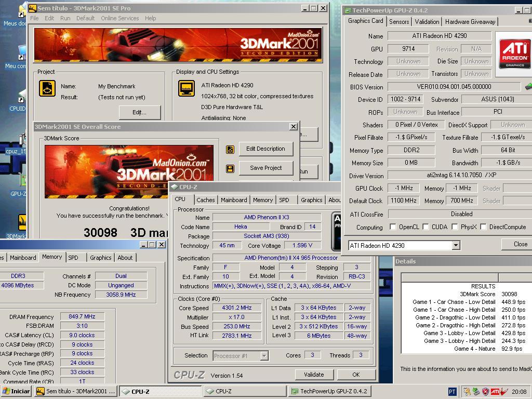
Task: Click the floppy icon beside Save Project
Action: point(230,169)
